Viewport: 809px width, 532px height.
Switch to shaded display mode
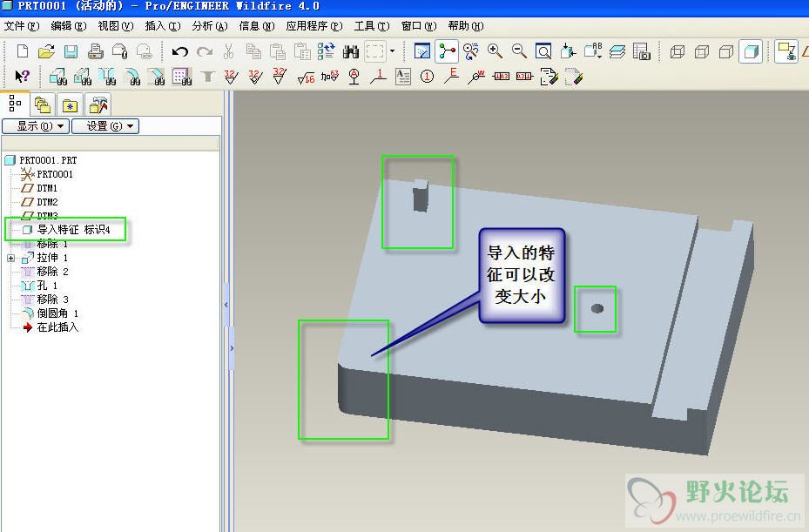(x=751, y=51)
